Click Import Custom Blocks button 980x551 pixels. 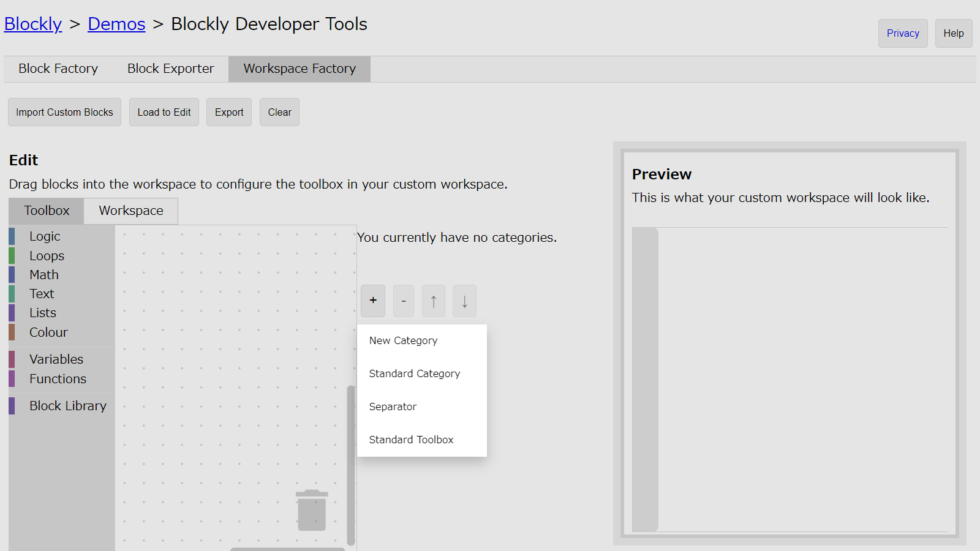pyautogui.click(x=64, y=113)
